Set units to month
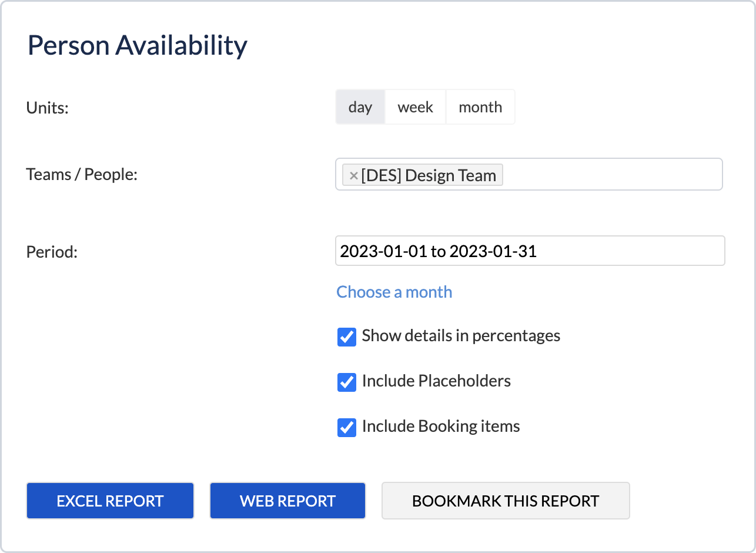 (x=480, y=107)
